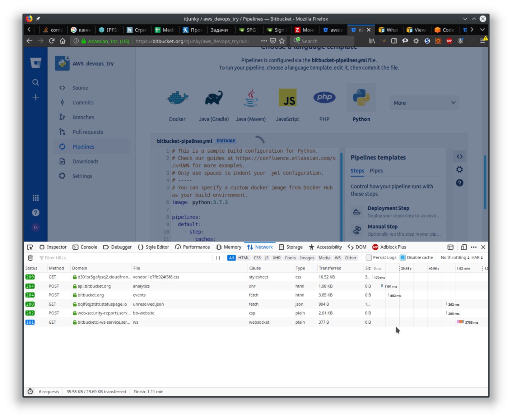
Task: Toggle the Disable cache checkbox
Action: pyautogui.click(x=403, y=258)
